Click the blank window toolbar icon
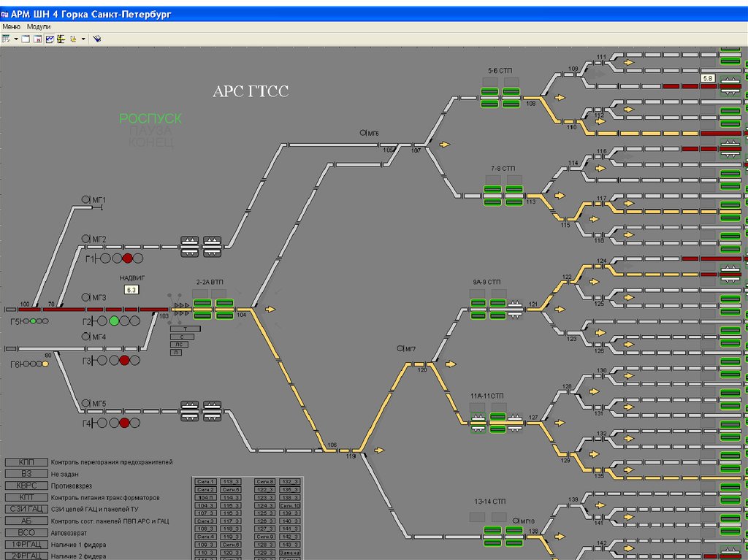 [x=26, y=39]
